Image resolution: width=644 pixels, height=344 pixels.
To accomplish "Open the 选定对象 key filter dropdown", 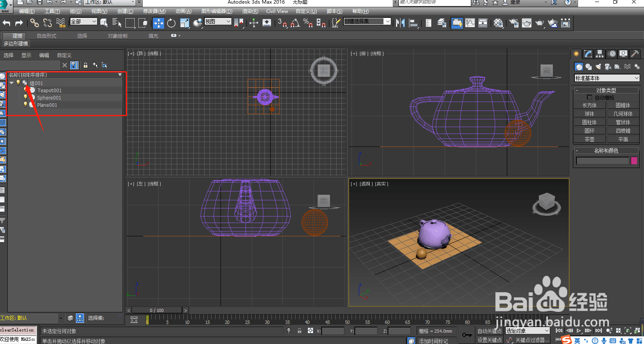I will [527, 331].
